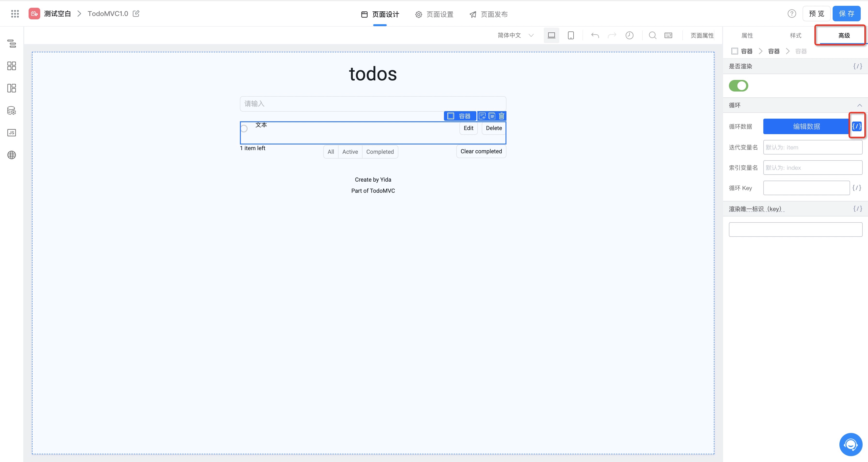
Task: Toggle variable binding for 循环数据
Action: pos(857,126)
